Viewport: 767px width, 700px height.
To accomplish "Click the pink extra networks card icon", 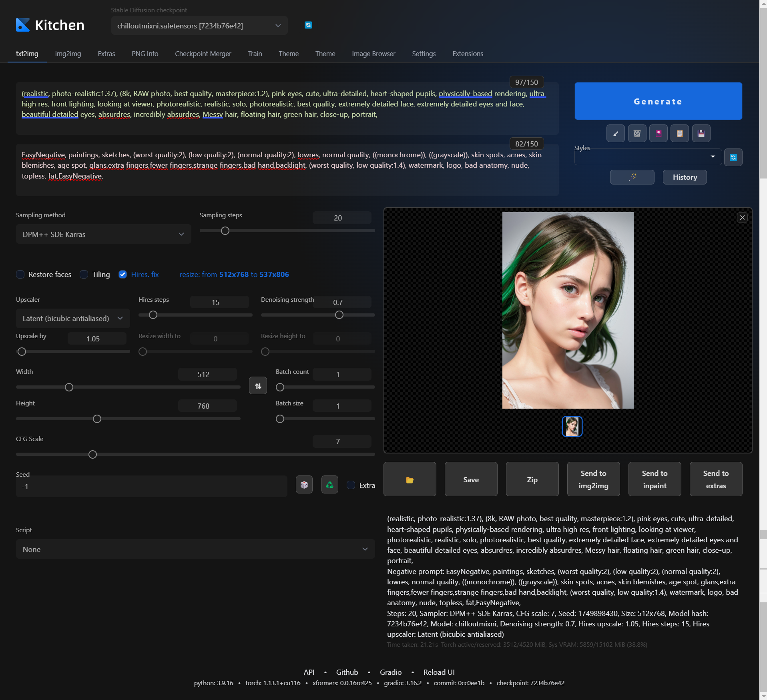I will [658, 134].
